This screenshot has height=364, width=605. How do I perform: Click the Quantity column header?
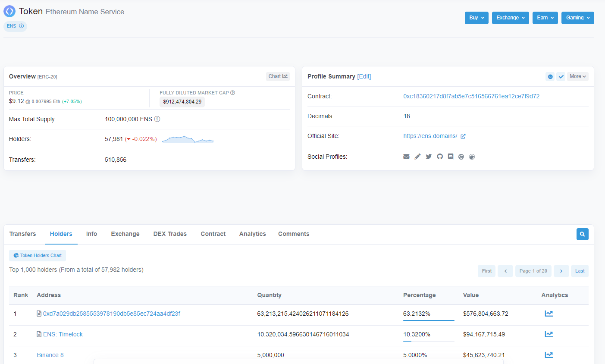[270, 295]
